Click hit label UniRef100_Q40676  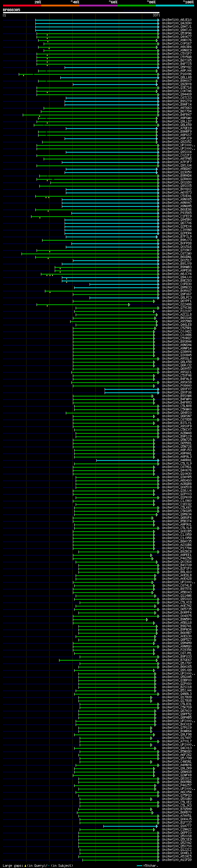tap(177, 470)
